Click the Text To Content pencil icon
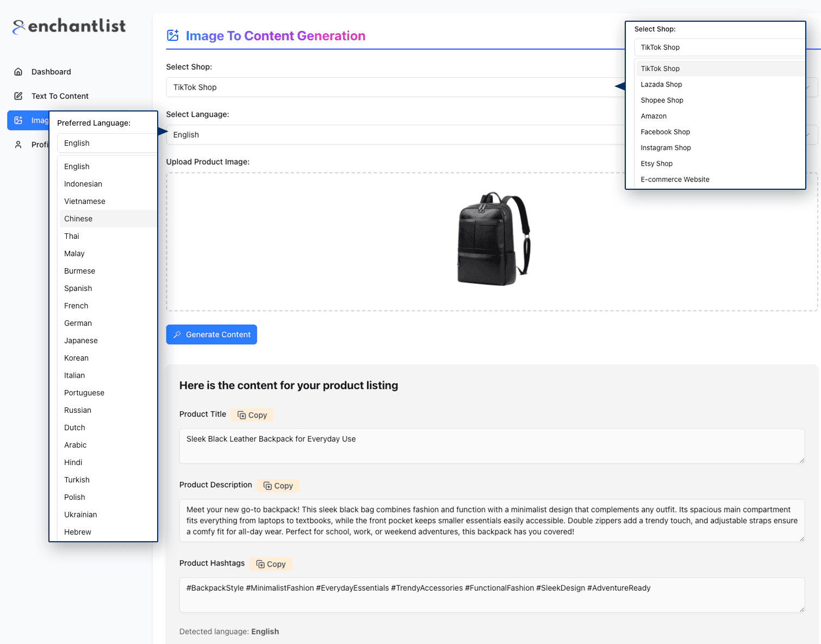 [18, 96]
